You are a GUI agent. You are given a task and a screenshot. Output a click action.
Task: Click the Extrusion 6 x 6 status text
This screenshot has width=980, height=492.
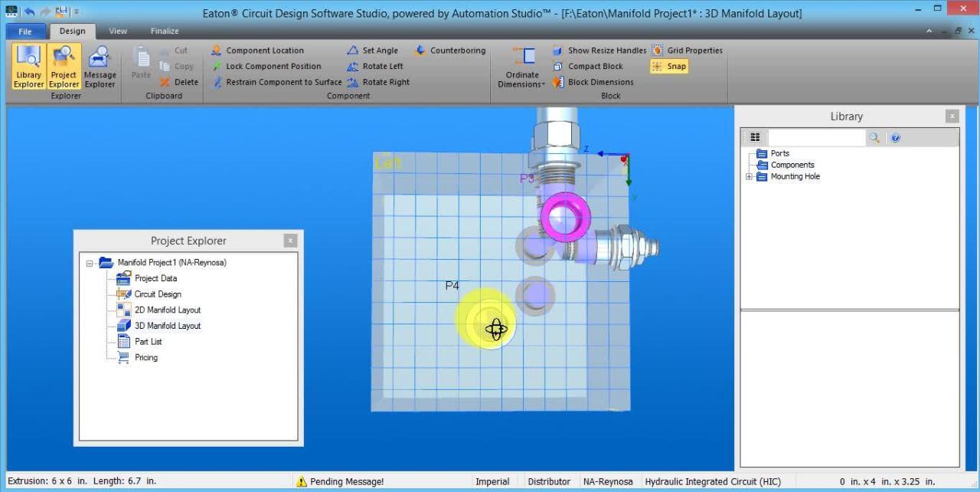[x=81, y=481]
